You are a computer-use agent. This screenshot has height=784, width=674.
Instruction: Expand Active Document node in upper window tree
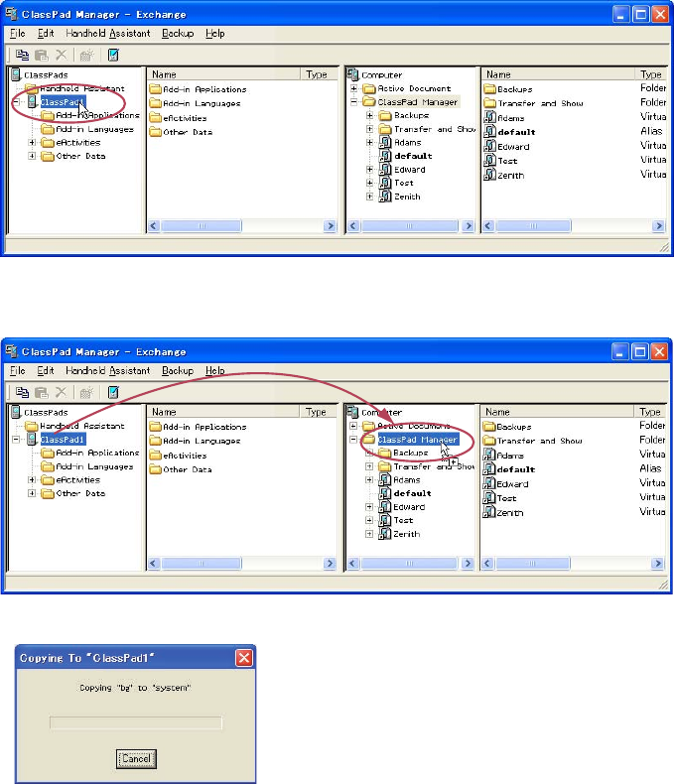(x=354, y=88)
